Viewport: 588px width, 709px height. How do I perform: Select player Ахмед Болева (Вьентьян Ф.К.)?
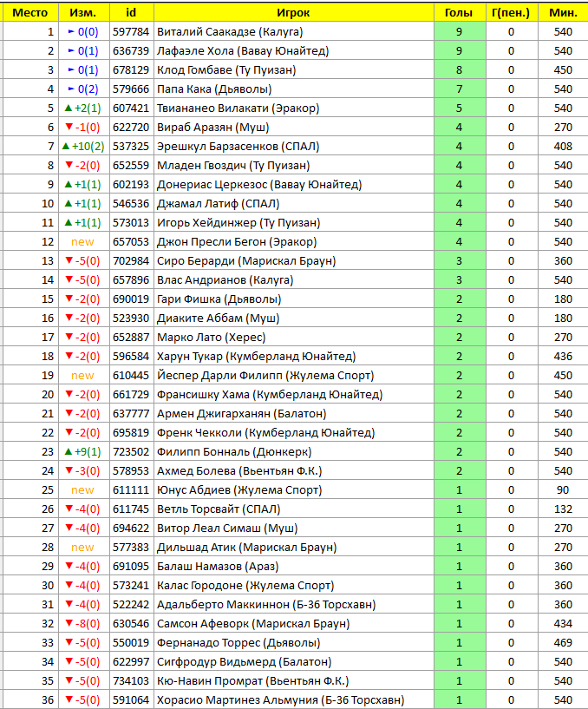pos(239,471)
